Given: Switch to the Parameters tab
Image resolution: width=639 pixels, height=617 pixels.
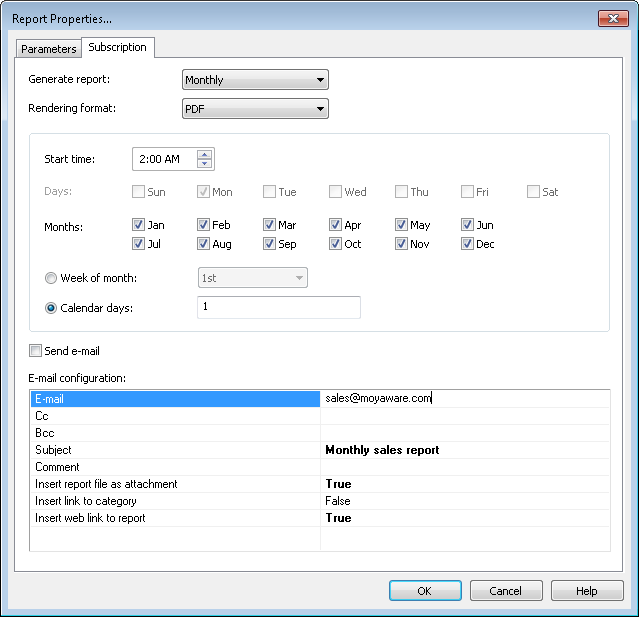Looking at the screenshot, I should click(49, 49).
